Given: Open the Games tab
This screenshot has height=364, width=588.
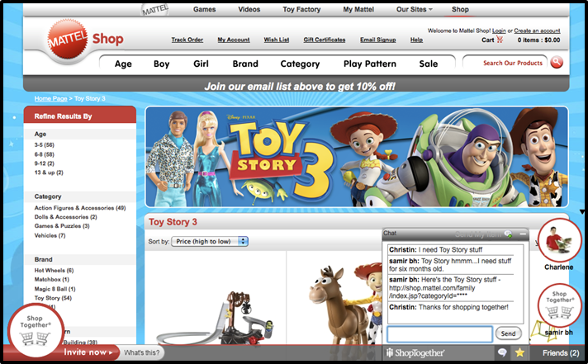Looking at the screenshot, I should pyautogui.click(x=204, y=9).
